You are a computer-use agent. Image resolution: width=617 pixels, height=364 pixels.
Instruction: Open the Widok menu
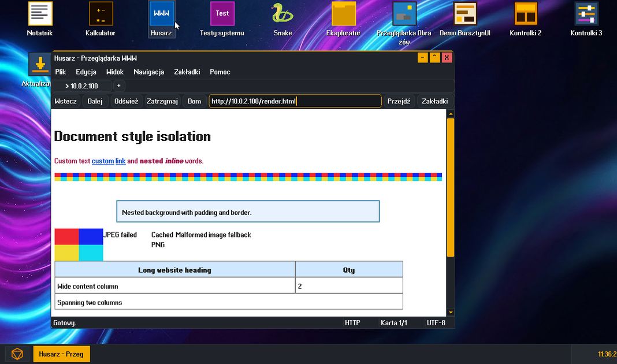115,72
